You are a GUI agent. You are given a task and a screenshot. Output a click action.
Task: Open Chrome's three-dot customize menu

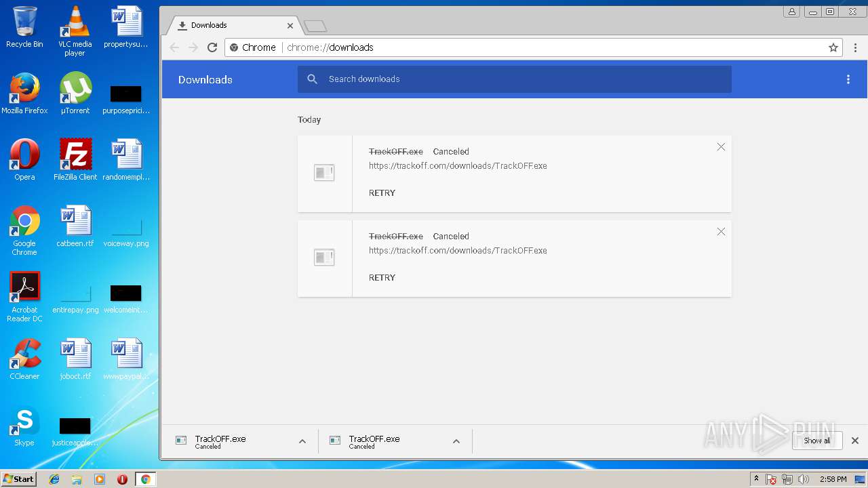pos(855,47)
